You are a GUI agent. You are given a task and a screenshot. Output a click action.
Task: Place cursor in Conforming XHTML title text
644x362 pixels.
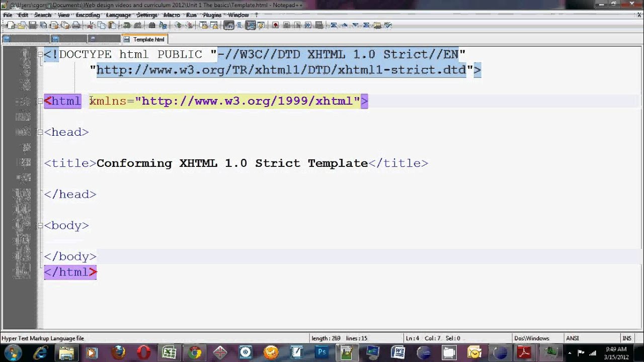232,163
